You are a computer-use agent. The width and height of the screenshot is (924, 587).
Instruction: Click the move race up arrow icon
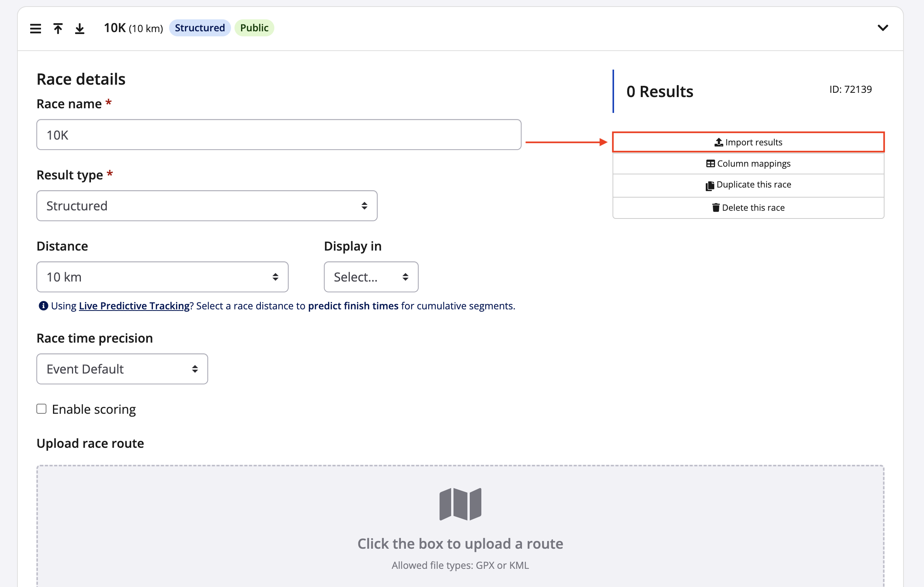coord(58,29)
